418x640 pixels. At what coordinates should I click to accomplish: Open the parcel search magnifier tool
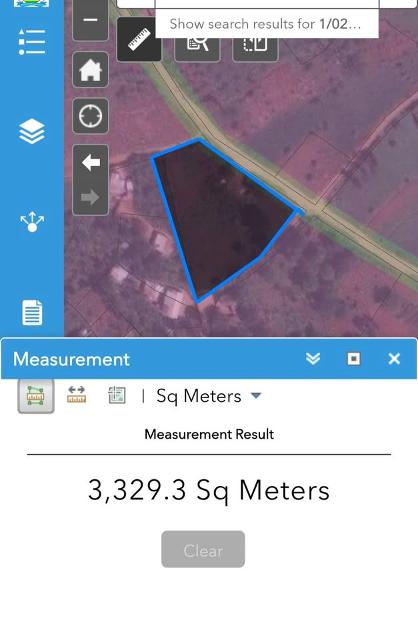198,44
